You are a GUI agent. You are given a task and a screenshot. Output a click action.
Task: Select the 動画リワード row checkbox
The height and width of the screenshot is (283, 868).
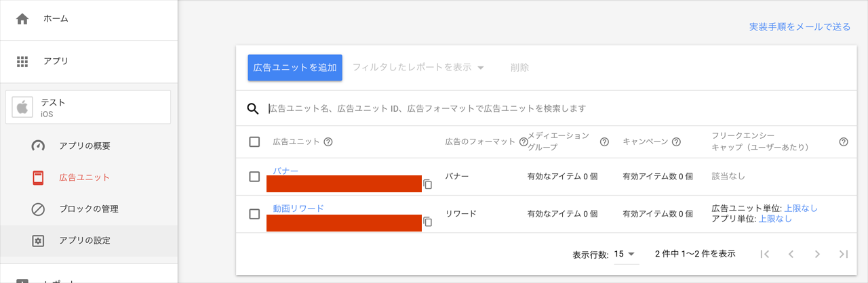pos(255,214)
